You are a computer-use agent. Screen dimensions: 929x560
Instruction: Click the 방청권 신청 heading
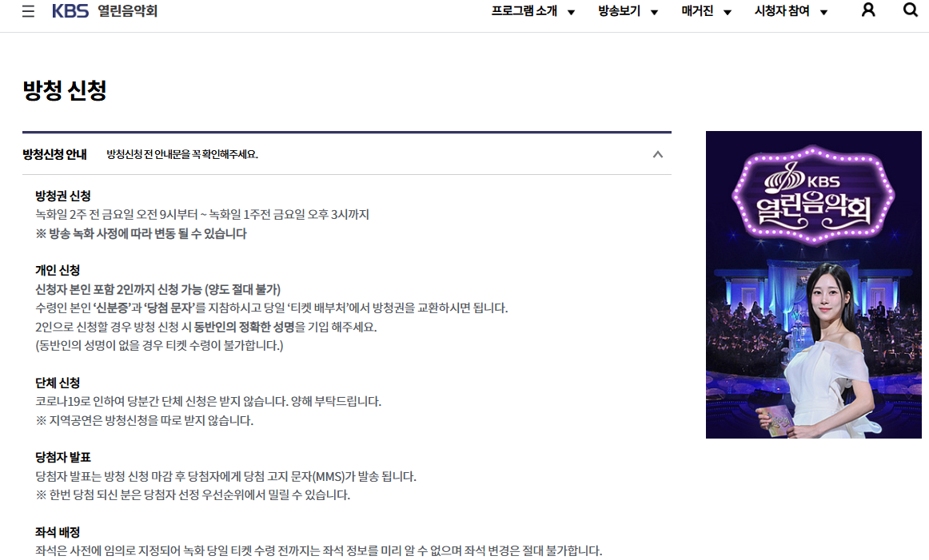point(63,196)
